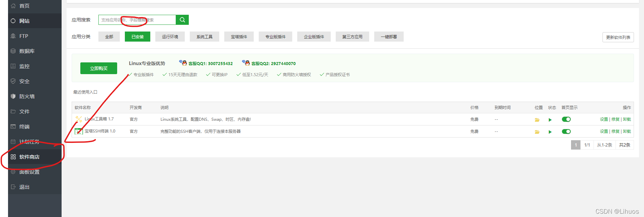Click the green search magnifier button
This screenshot has width=644, height=217.
point(182,20)
